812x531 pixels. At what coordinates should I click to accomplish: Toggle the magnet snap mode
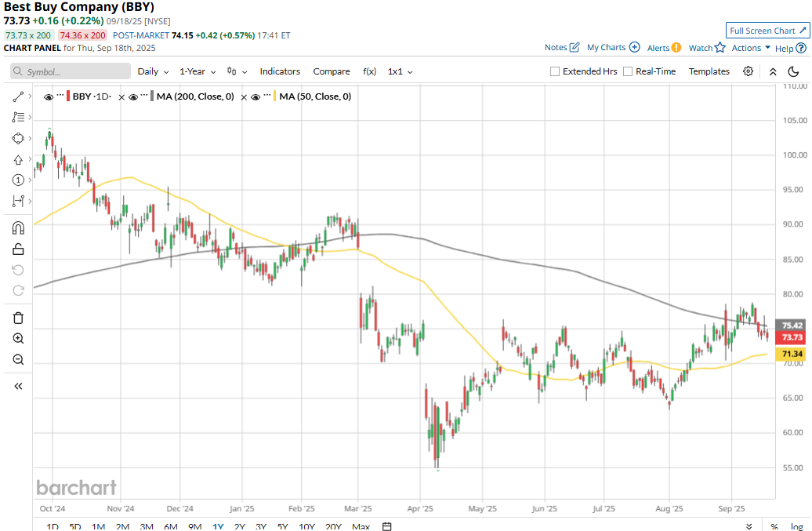click(x=18, y=228)
